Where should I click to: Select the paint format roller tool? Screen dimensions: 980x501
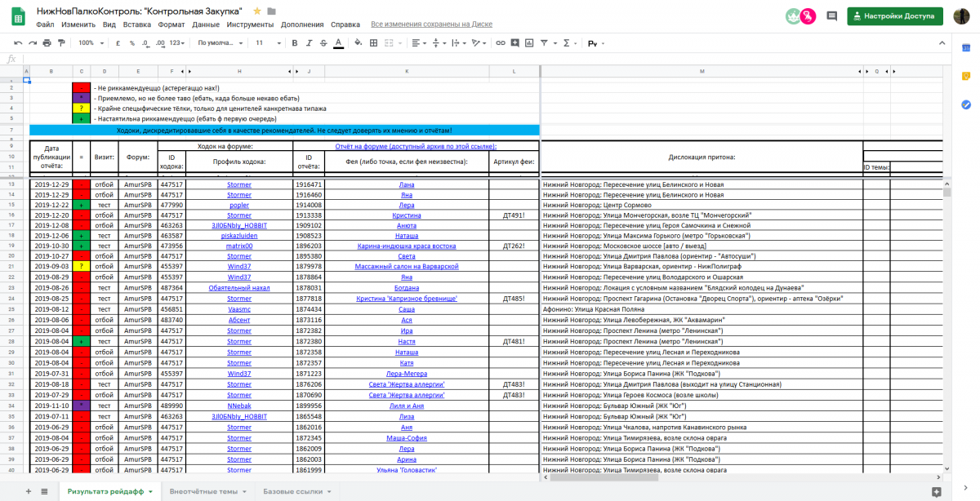(x=60, y=42)
